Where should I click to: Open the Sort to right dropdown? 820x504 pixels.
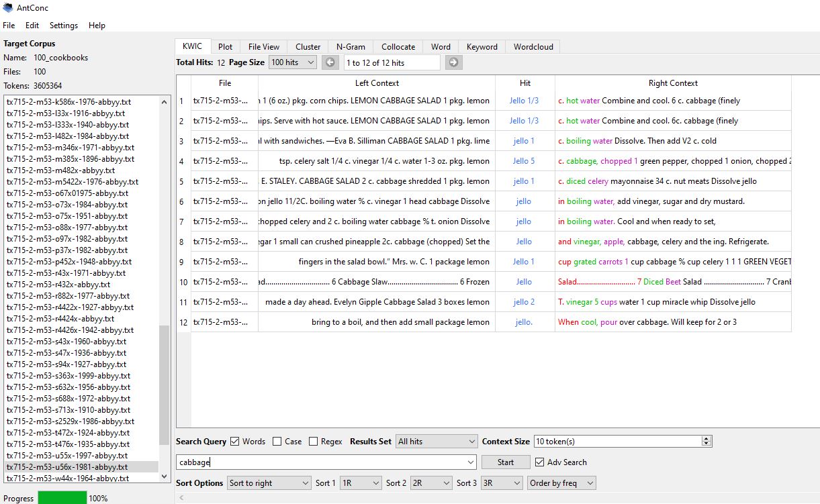click(269, 483)
